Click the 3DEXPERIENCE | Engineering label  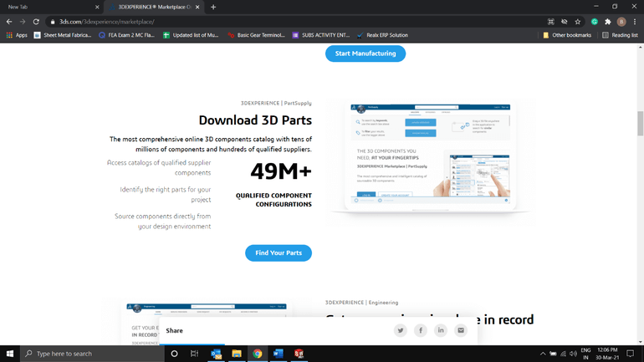point(362,303)
